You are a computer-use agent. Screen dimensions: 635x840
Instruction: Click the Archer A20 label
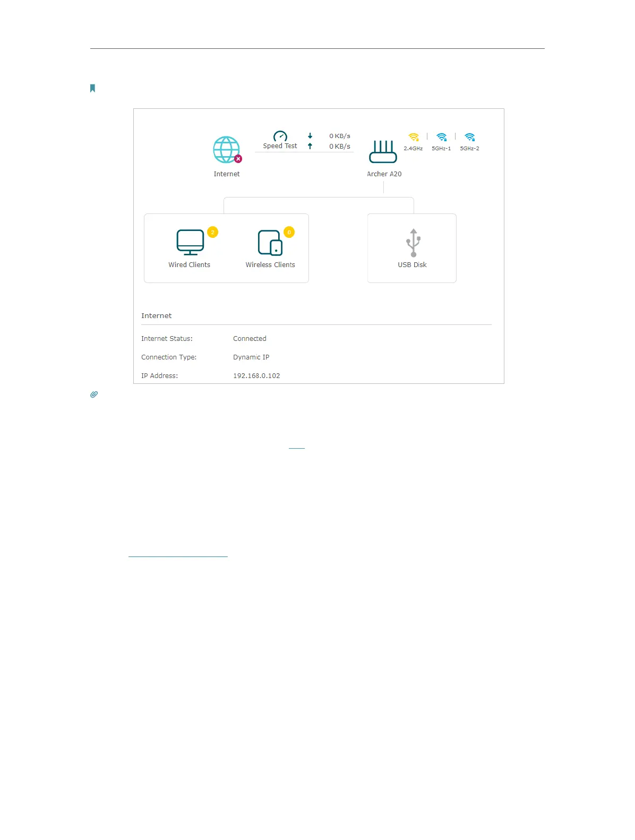[x=384, y=174]
